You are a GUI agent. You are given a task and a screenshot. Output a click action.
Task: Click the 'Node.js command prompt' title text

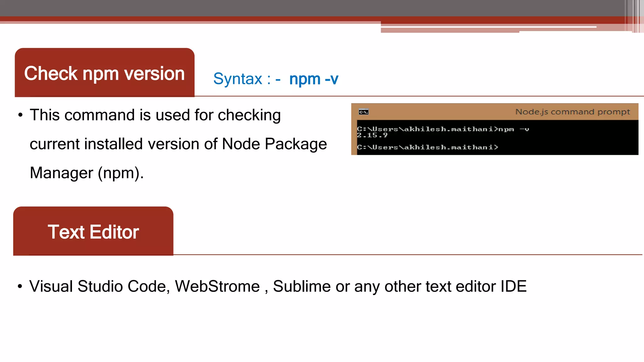[x=573, y=112]
